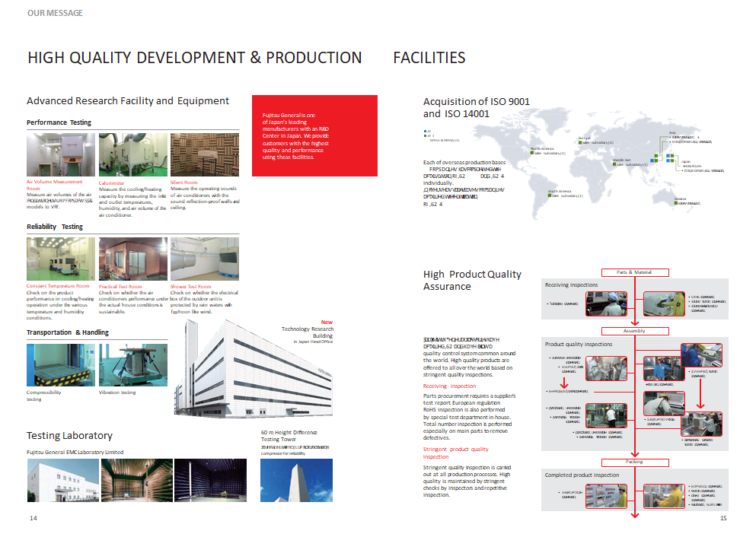Click the Calorimeter red caption
This screenshot has width=756, height=534.
point(111,183)
